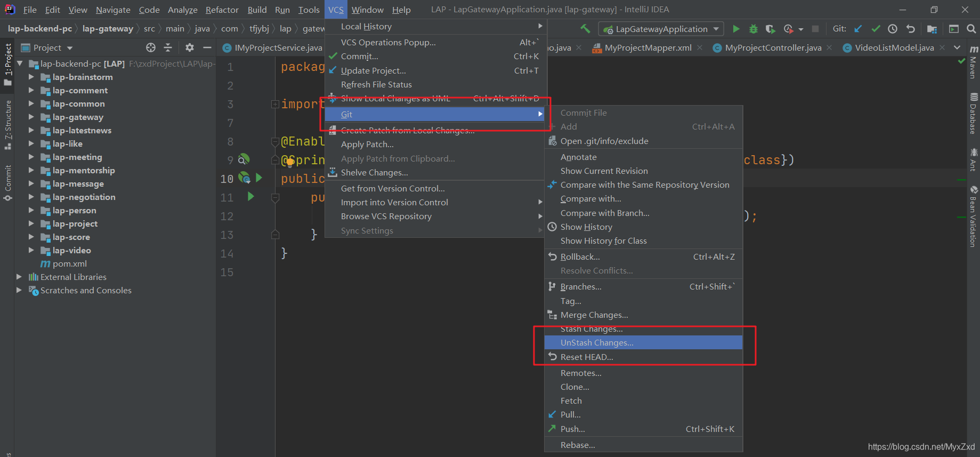Click Compare with Branch menu entry

643,213
